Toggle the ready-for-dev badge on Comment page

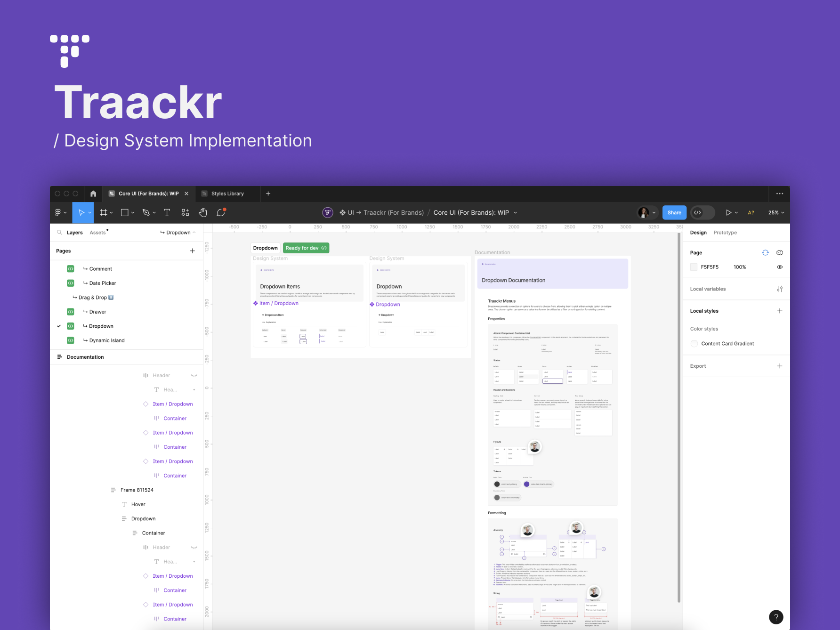71,269
